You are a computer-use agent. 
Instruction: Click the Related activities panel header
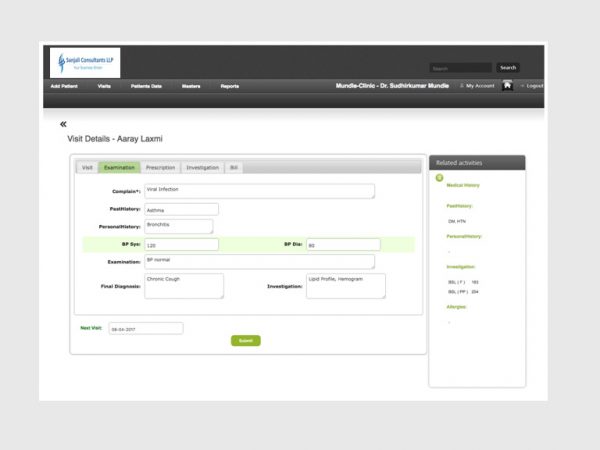(477, 163)
